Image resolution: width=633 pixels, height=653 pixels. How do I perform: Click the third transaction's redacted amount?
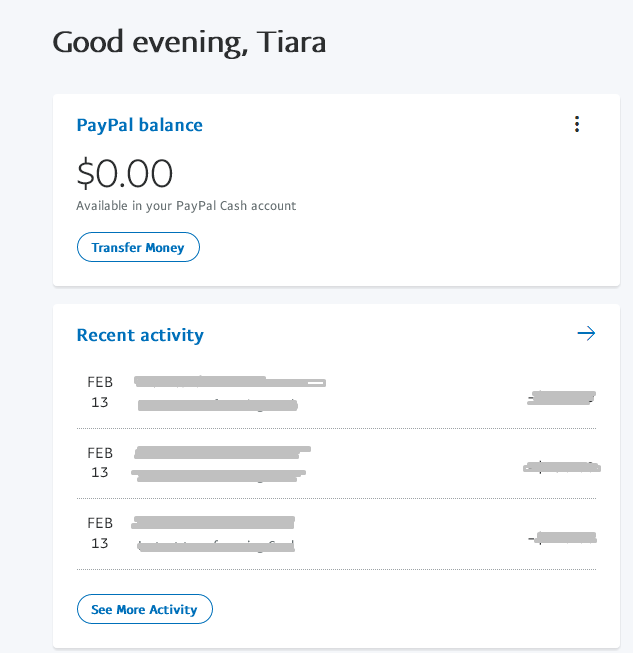point(565,538)
